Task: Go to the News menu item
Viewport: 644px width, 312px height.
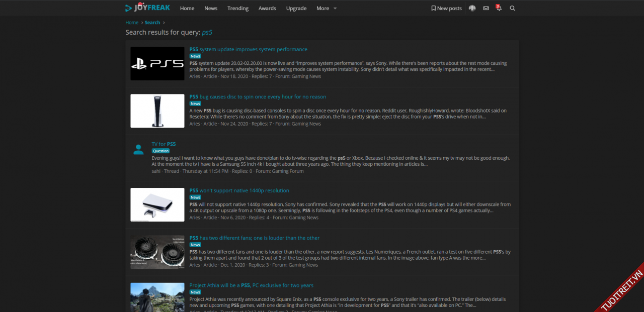Action: 211,8
